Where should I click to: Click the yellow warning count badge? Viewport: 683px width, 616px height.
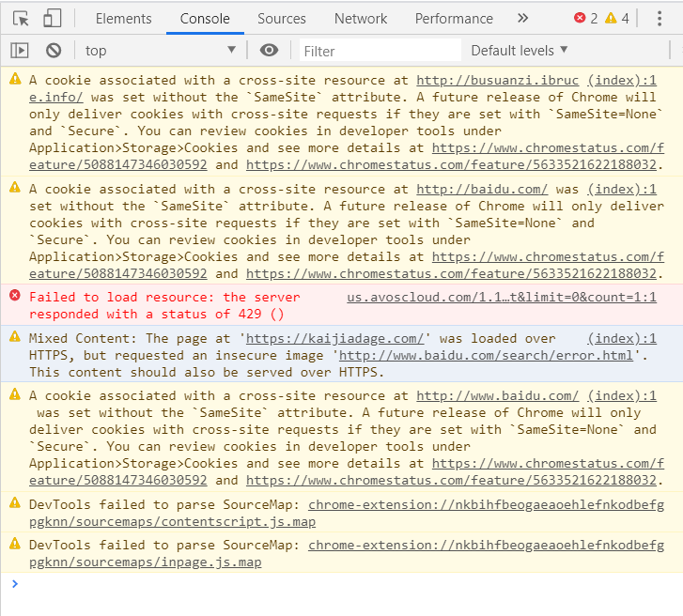coord(617,18)
